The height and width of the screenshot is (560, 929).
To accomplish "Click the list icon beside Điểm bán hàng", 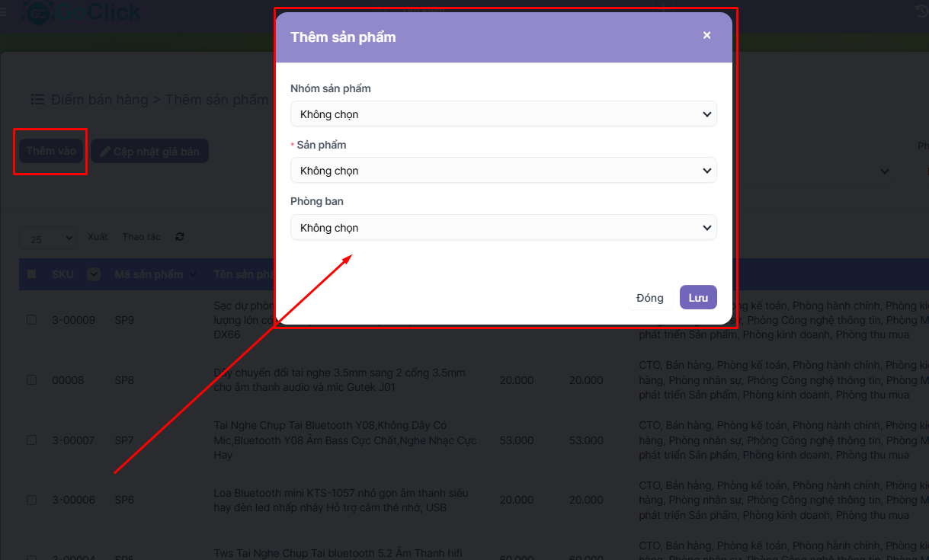I will point(37,100).
